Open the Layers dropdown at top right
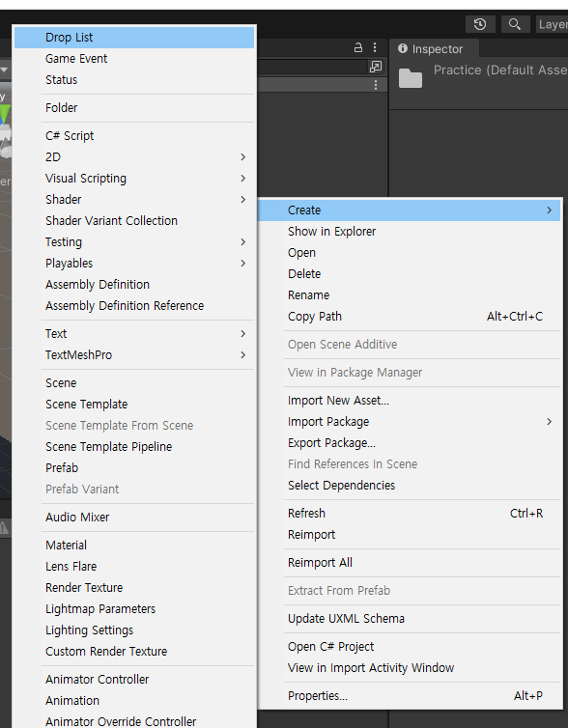568x728 pixels. (553, 24)
